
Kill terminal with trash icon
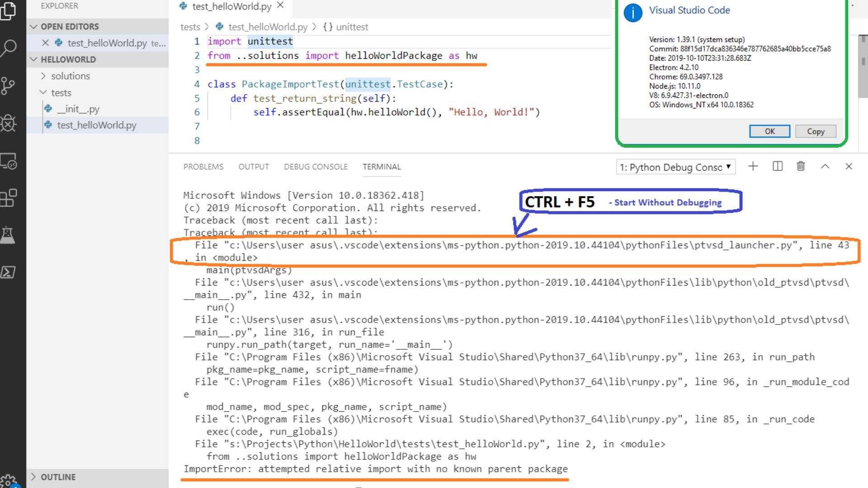tap(801, 166)
